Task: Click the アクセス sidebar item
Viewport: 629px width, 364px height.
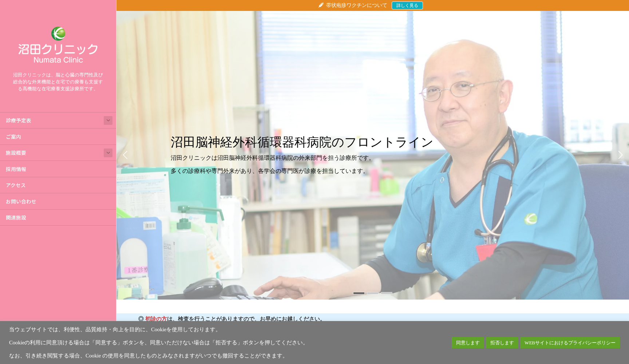Action: coord(15,185)
